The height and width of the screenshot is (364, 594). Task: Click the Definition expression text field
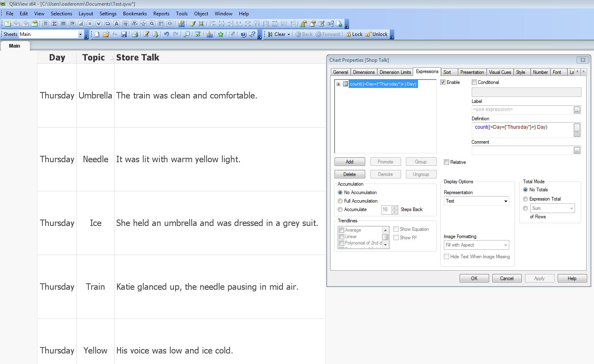[x=522, y=130]
